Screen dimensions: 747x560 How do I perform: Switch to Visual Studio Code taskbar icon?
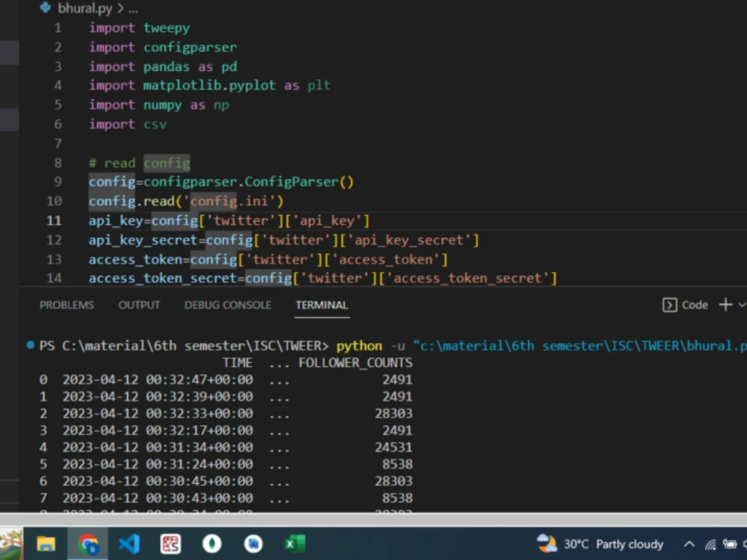tap(129, 544)
